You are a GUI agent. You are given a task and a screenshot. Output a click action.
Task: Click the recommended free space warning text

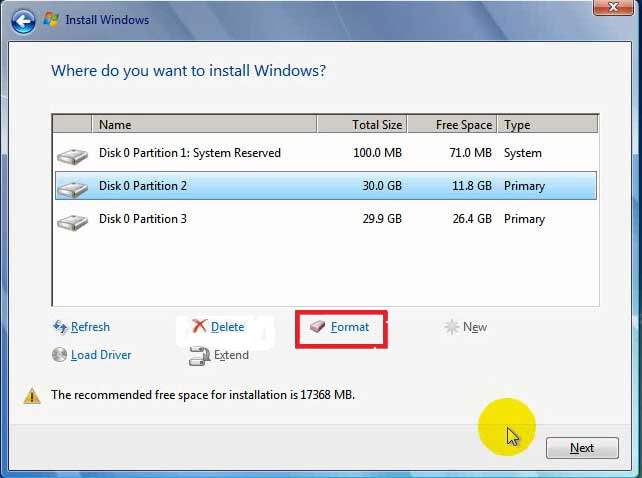[x=203, y=395]
